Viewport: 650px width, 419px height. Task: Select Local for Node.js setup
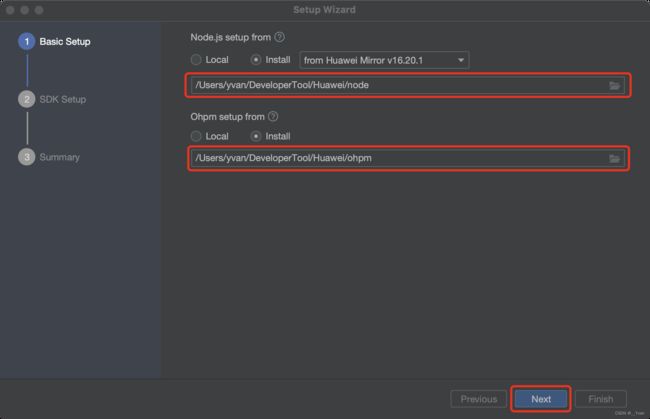pyautogui.click(x=196, y=60)
